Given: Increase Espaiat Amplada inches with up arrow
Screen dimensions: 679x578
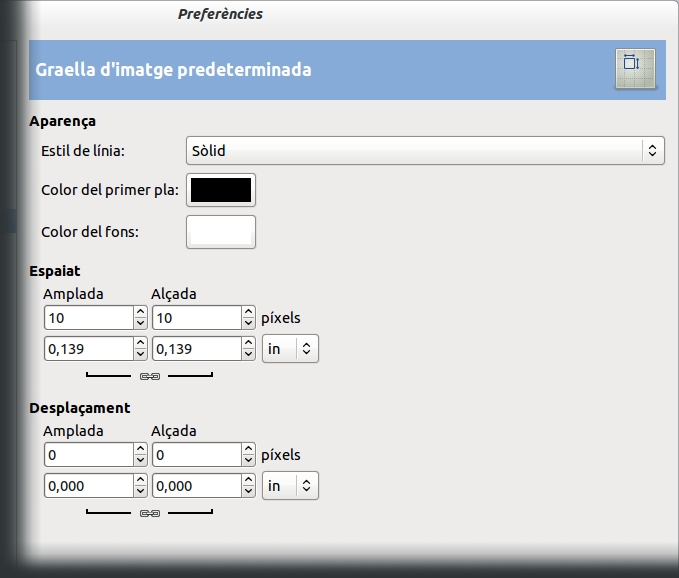Looking at the screenshot, I should coord(140,343).
